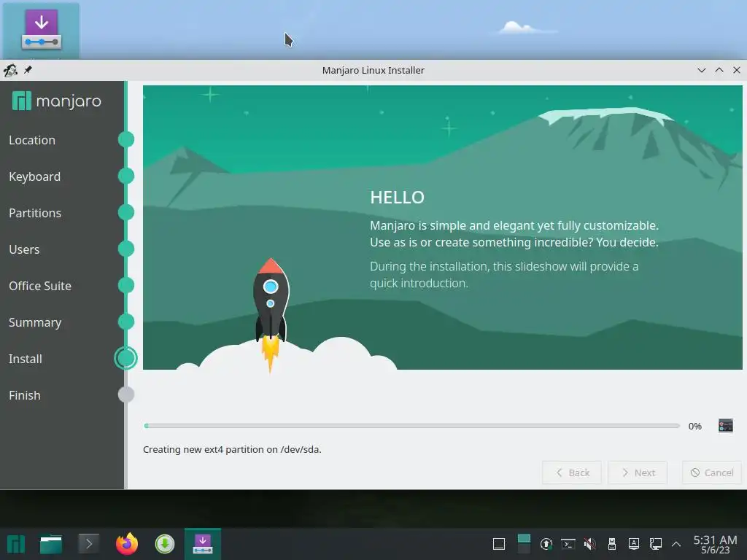Open the green download updater taskbar icon

click(x=165, y=544)
